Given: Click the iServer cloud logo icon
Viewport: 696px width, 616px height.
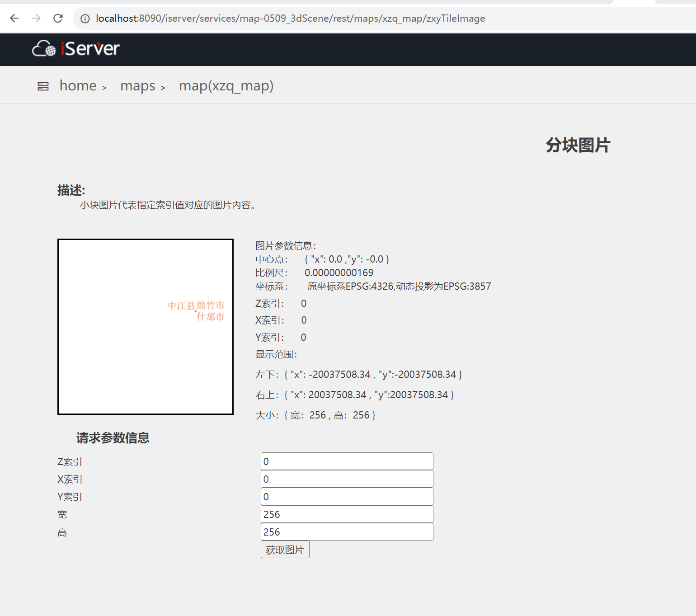Looking at the screenshot, I should click(x=44, y=48).
